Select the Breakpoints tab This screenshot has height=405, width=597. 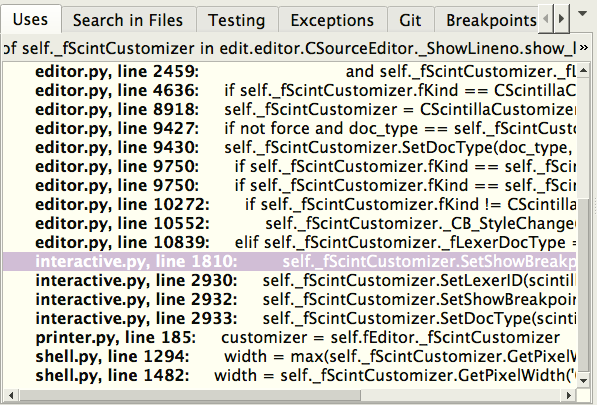(x=490, y=20)
